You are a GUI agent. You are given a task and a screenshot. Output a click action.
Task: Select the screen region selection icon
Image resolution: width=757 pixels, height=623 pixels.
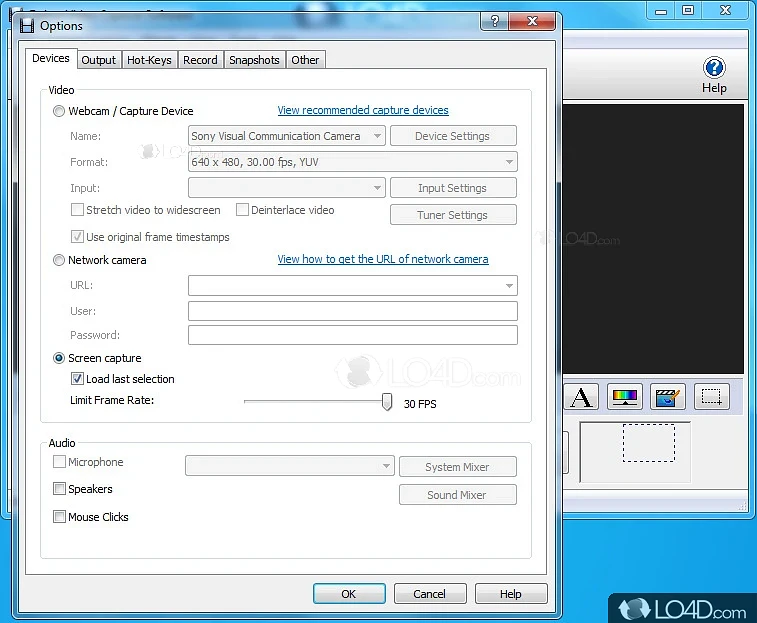pyautogui.click(x=711, y=397)
